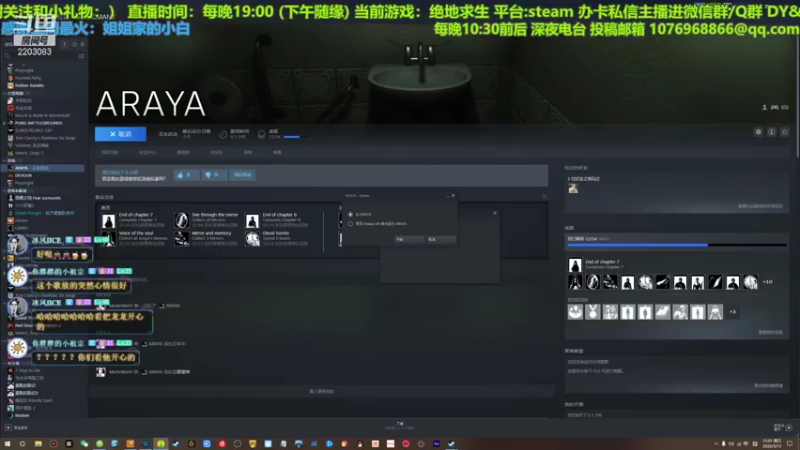Click the small achievements progress bar in header
Screen dimensions: 800x450
pos(295,137)
